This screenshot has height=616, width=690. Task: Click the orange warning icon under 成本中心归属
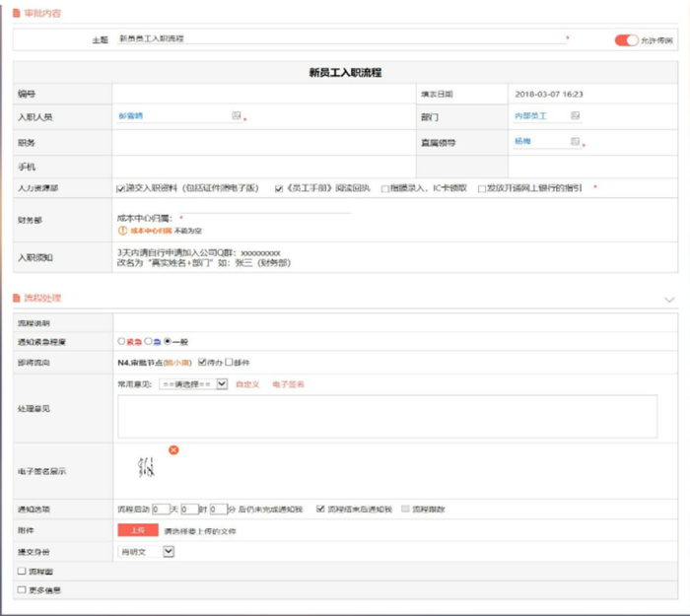pos(121,231)
